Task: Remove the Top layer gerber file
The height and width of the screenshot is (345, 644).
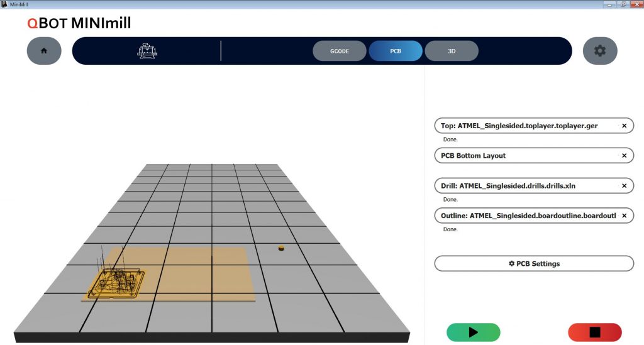Action: [624, 126]
